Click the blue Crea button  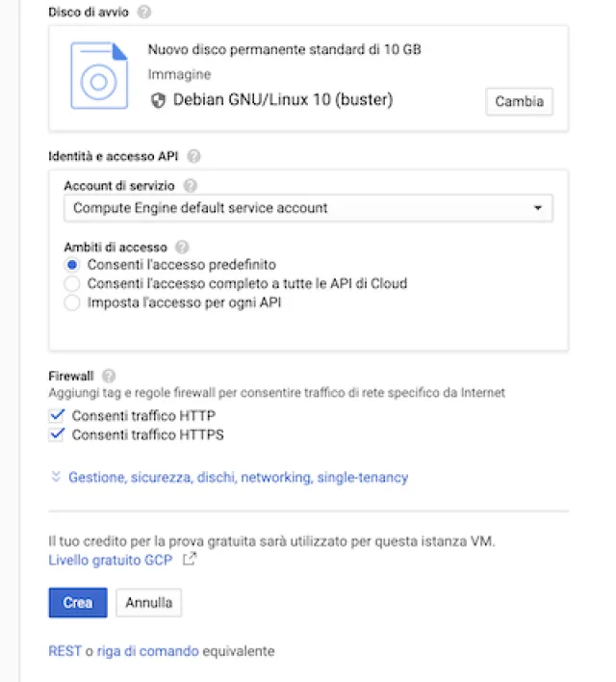[x=77, y=603]
